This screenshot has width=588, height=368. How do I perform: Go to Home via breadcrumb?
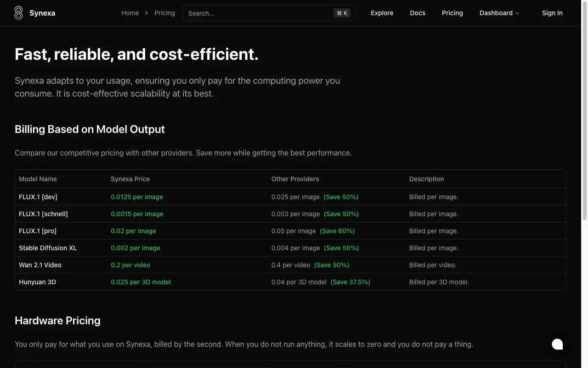point(130,13)
